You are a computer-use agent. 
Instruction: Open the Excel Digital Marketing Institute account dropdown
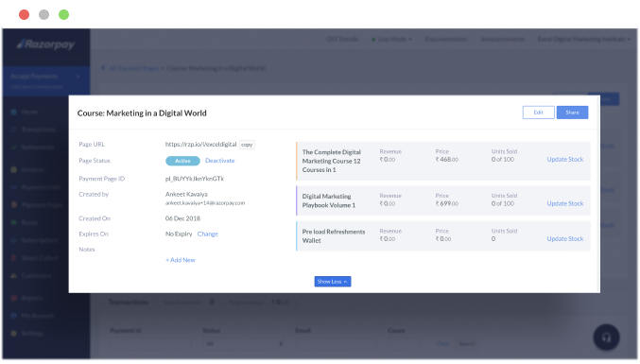[x=584, y=39]
